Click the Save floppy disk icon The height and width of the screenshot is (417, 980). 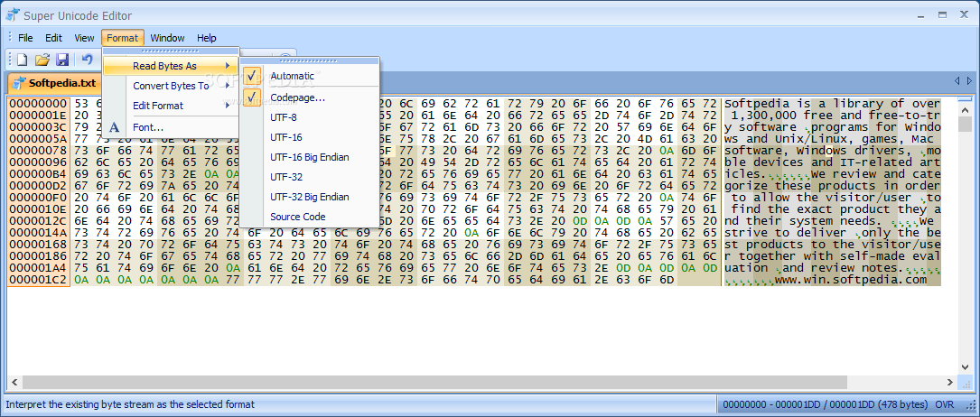pos(62,60)
